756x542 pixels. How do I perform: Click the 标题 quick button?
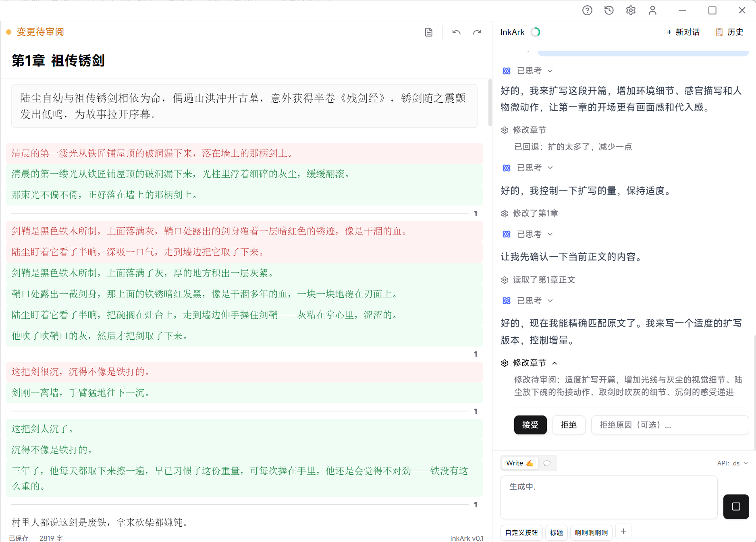(557, 533)
